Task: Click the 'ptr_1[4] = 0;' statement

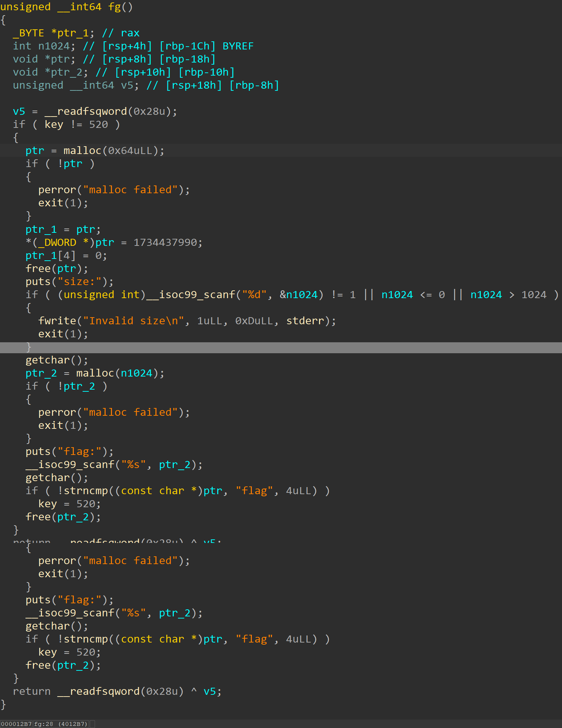Action: coord(66,255)
